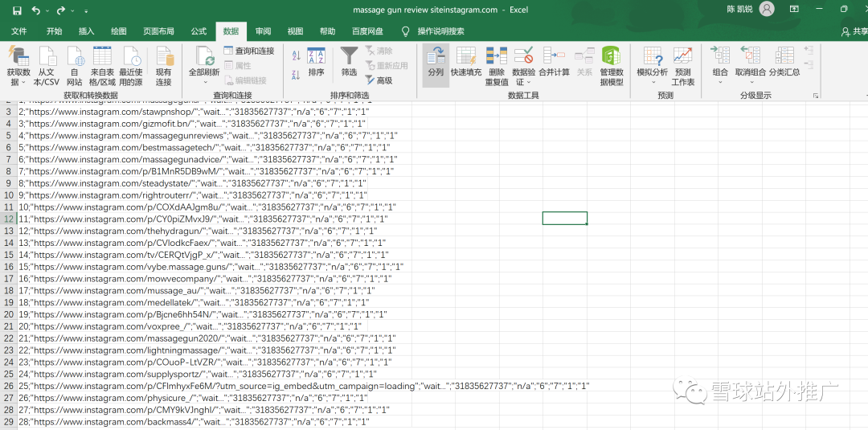Click cell with stawpnshop URL

coord(195,111)
